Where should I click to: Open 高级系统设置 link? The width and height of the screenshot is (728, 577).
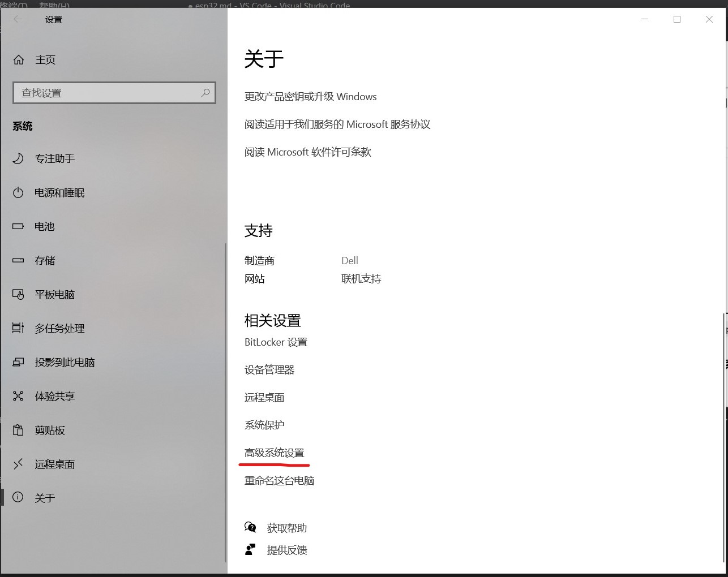click(x=275, y=453)
